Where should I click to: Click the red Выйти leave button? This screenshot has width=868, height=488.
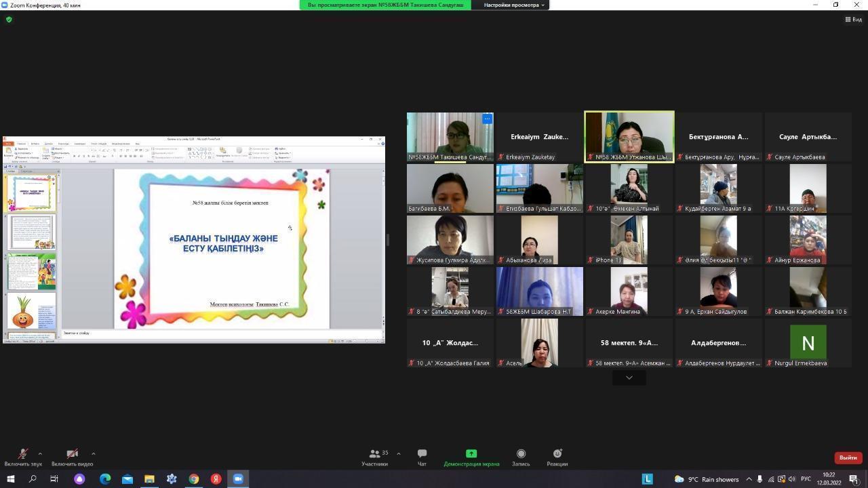[x=848, y=457]
